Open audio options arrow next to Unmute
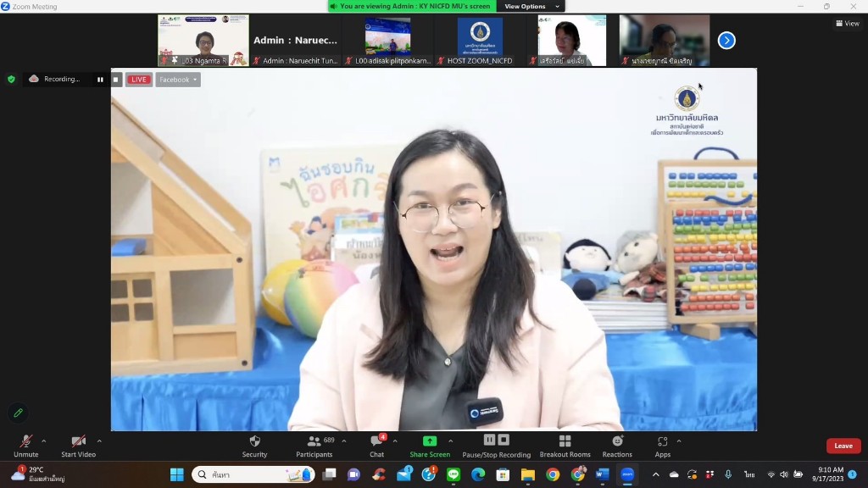868x488 pixels. click(x=44, y=441)
